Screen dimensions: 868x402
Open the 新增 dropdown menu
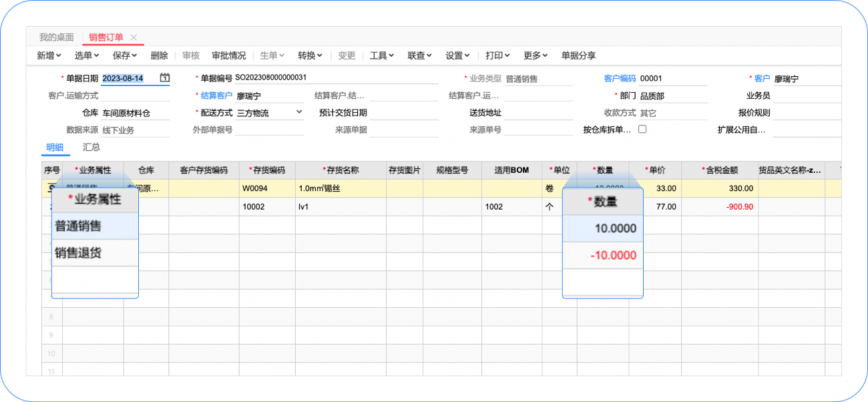pyautogui.click(x=49, y=55)
